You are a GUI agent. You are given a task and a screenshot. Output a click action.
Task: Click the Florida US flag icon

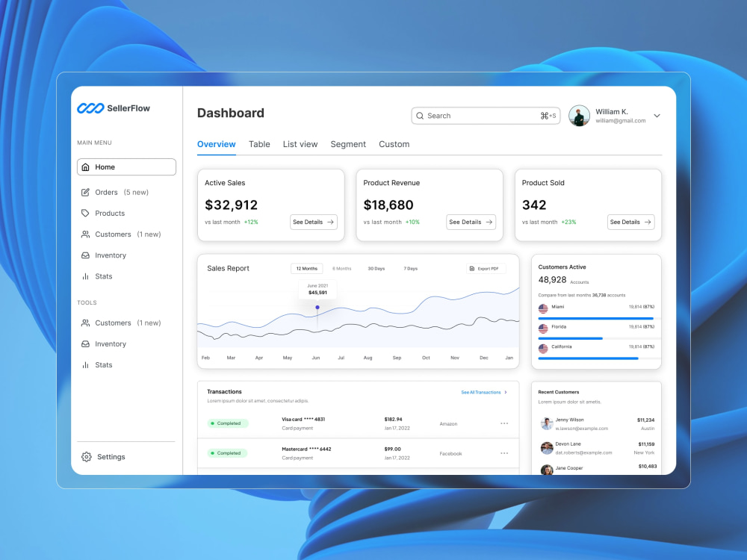click(x=543, y=329)
